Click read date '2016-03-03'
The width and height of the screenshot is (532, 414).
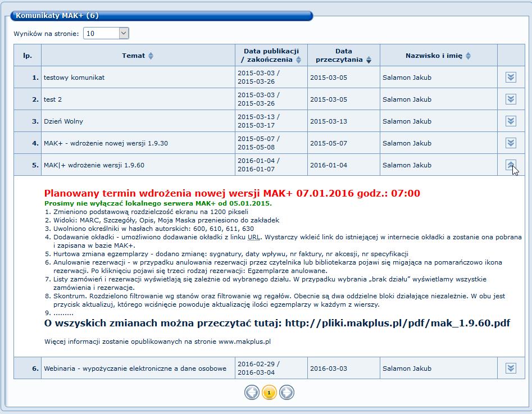coord(329,368)
